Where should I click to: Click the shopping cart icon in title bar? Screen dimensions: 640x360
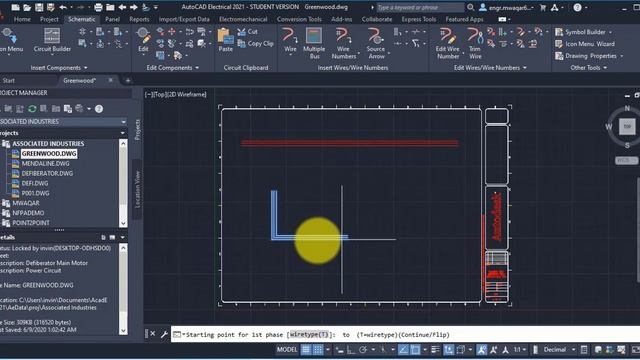543,7
